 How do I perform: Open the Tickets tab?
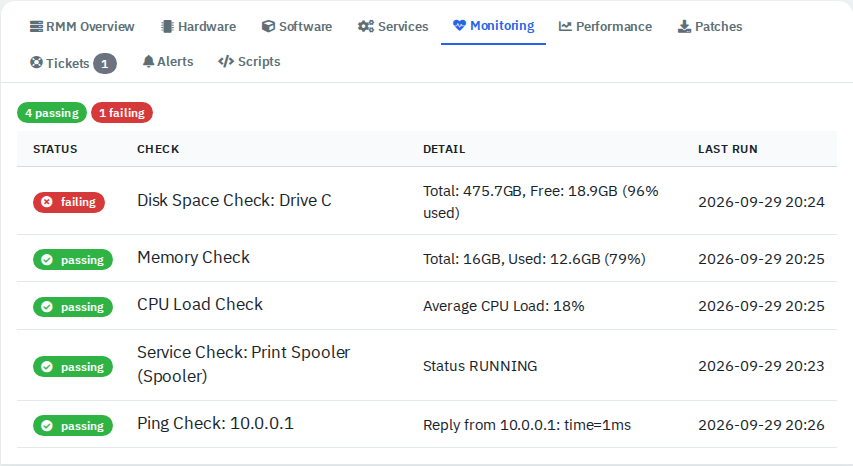point(73,63)
